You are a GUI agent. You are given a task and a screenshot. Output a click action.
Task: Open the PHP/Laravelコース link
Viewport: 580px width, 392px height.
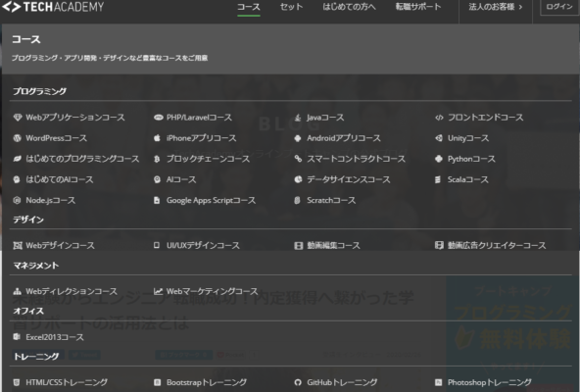pos(200,118)
